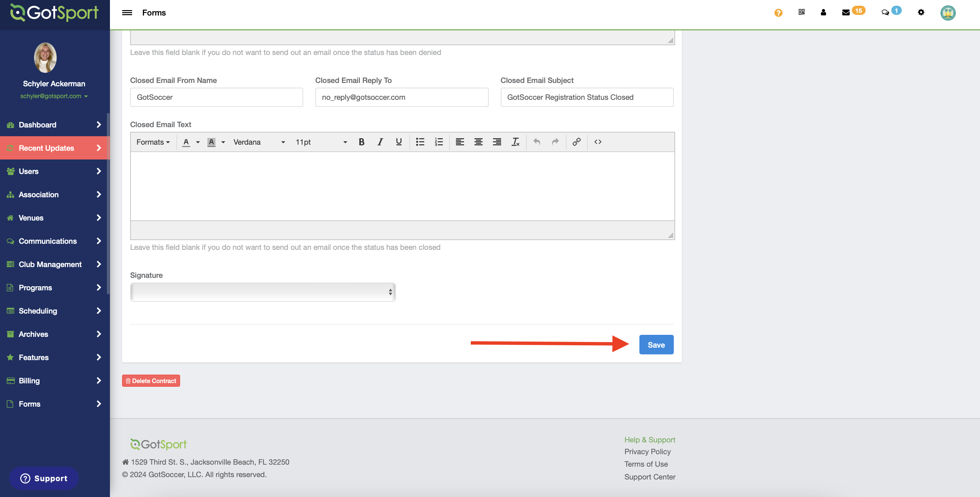Expand Club Management chevron in sidebar

tap(99, 264)
